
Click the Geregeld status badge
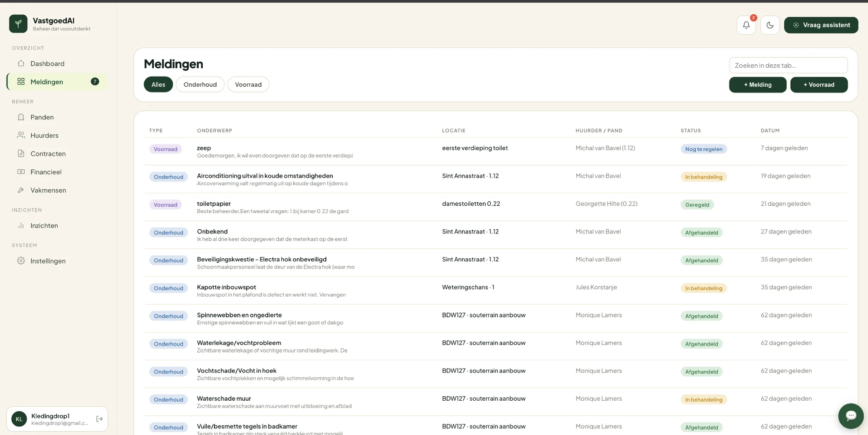pyautogui.click(x=697, y=205)
